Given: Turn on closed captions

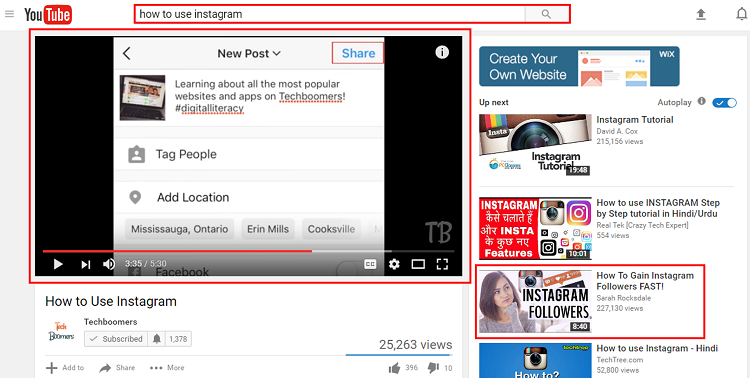Looking at the screenshot, I should coord(370,264).
